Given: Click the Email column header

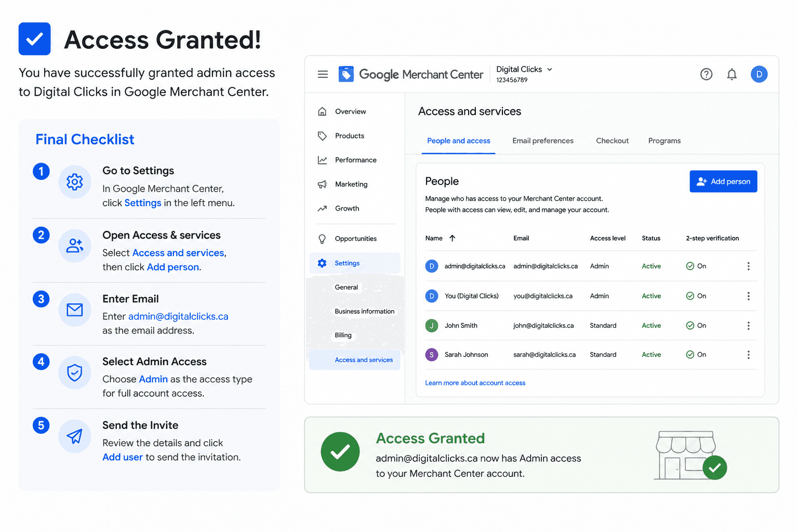Looking at the screenshot, I should 521,238.
